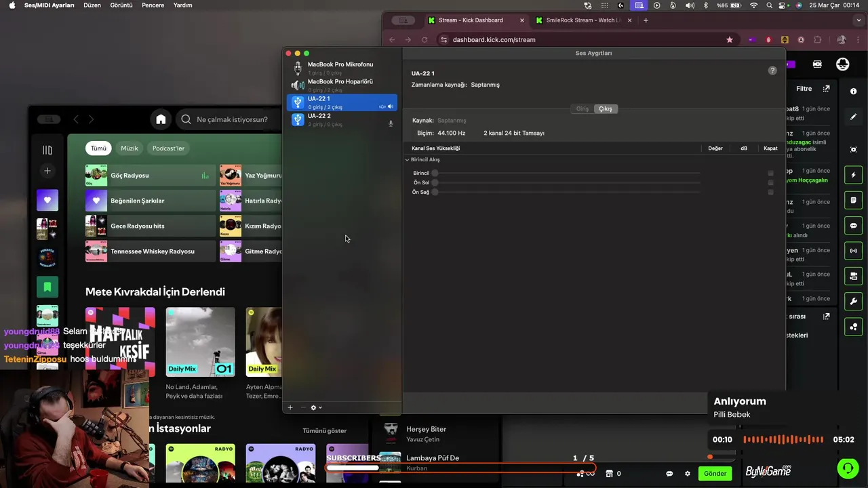Toggle Spotify library sidebar icon
Image resolution: width=868 pixels, height=488 pixels.
(47, 150)
